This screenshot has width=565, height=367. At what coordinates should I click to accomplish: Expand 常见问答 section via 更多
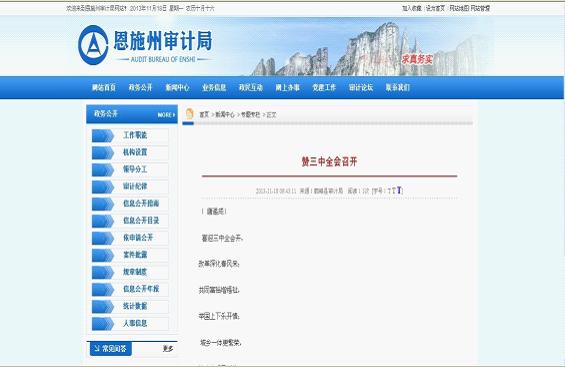168,349
